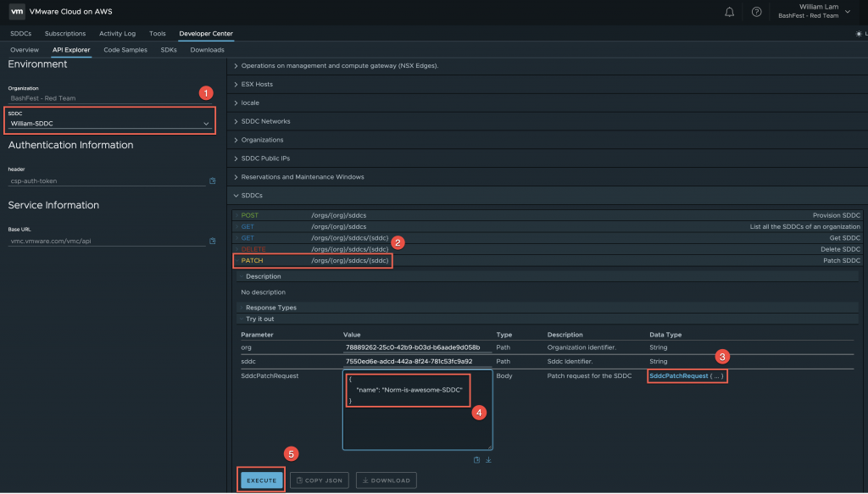The image size is (868, 494).
Task: Toggle the light theme sun icon
Action: coord(858,34)
